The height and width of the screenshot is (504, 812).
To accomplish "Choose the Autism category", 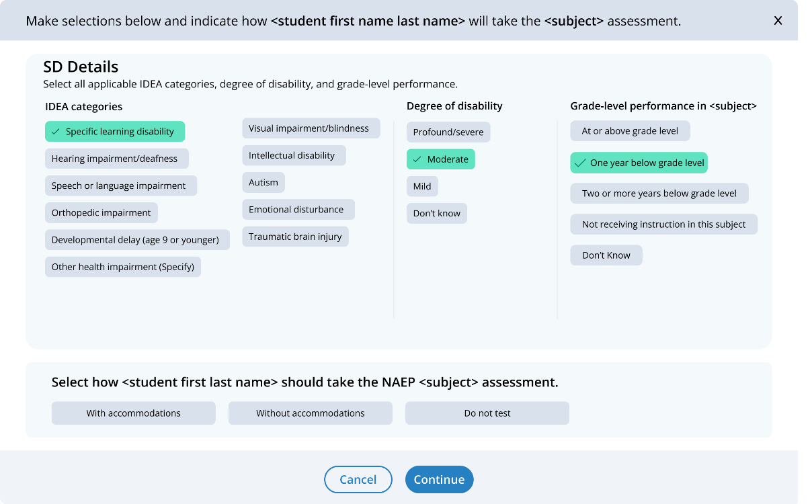I will point(263,182).
